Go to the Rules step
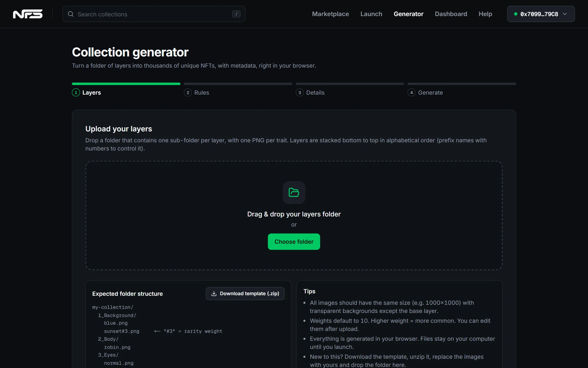The height and width of the screenshot is (368, 588). click(x=201, y=92)
